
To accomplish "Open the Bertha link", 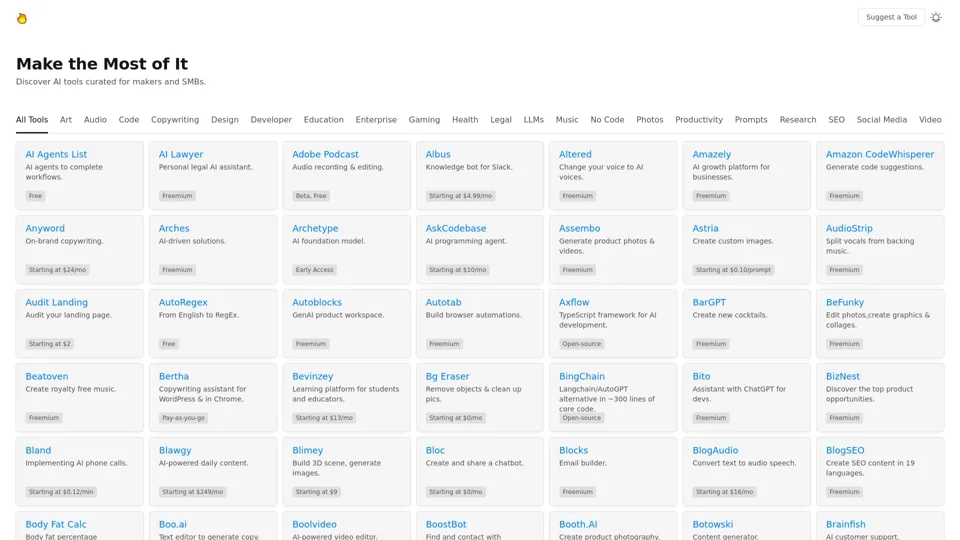I will coord(174,377).
